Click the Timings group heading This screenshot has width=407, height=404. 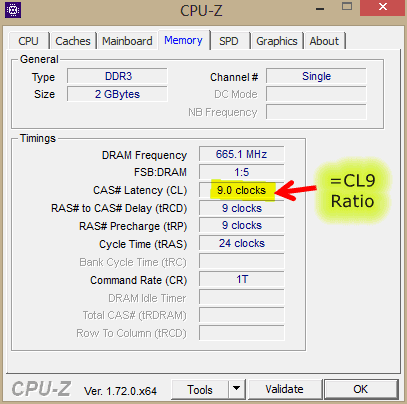(38, 138)
